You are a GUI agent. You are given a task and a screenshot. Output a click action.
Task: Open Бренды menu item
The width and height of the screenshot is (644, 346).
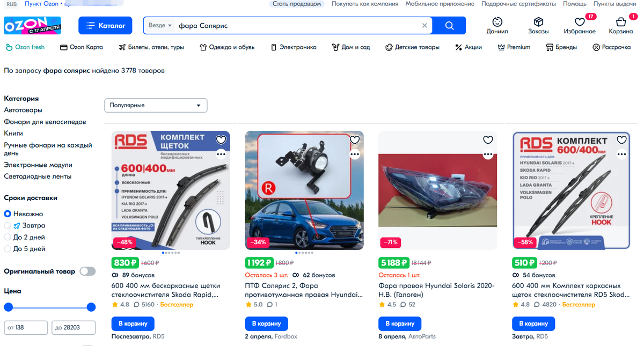coord(561,47)
